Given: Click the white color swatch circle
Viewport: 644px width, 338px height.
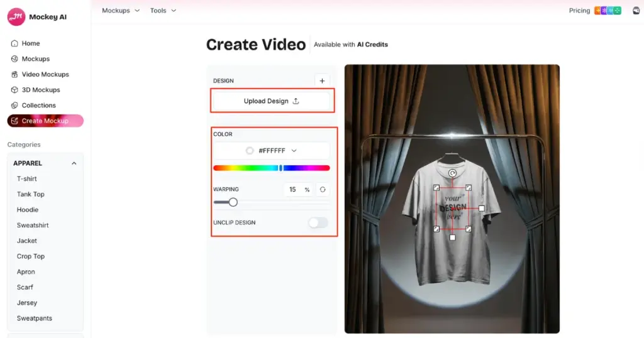Looking at the screenshot, I should (x=249, y=151).
